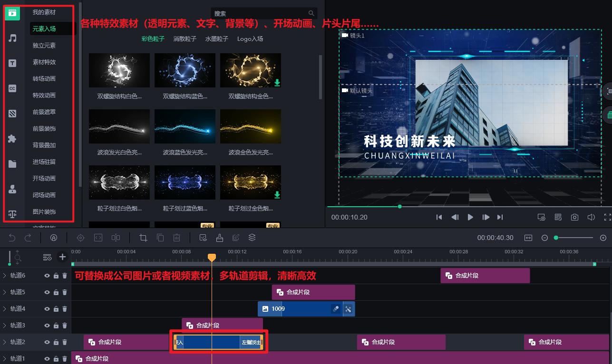Expand the track management options icon
This screenshot has width=612, height=364.
[47, 257]
